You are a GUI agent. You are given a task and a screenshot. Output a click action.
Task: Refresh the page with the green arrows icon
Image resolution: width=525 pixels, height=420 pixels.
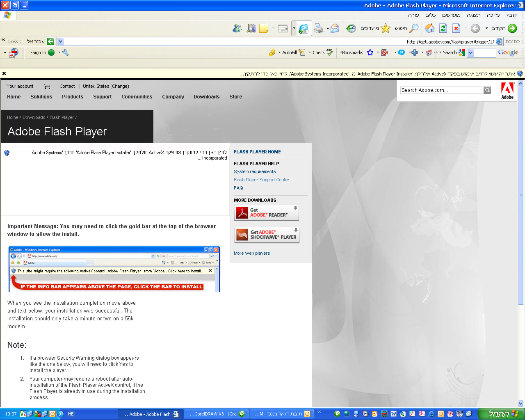(x=443, y=28)
